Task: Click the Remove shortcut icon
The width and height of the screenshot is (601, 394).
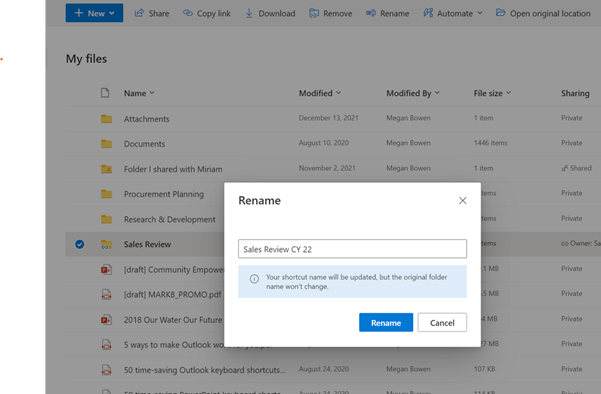Action: click(314, 13)
